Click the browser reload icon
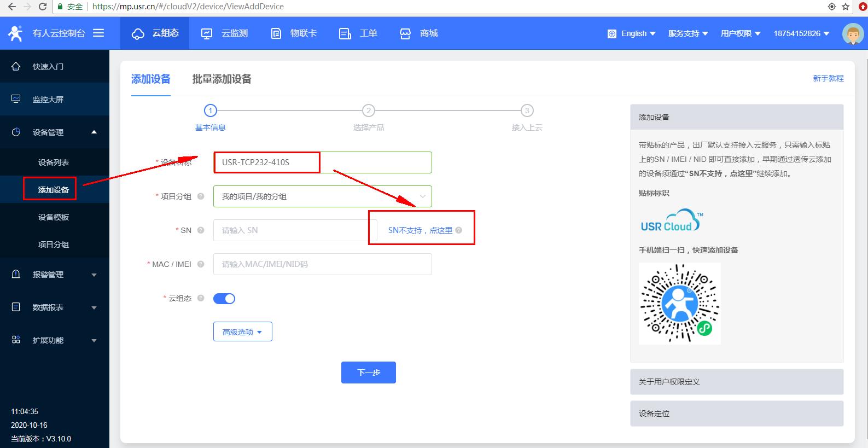The image size is (868, 448). pos(43,7)
